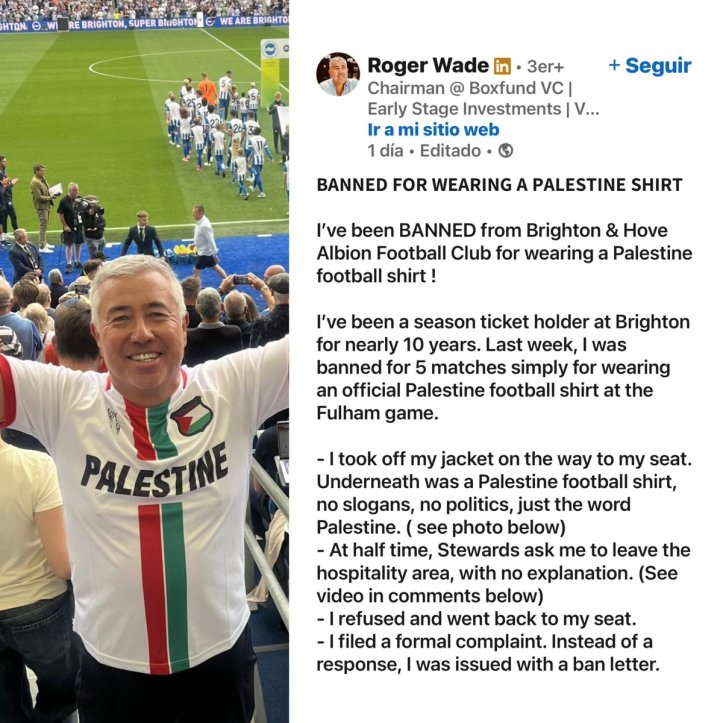Select the '1 día' post timestamp

click(385, 151)
